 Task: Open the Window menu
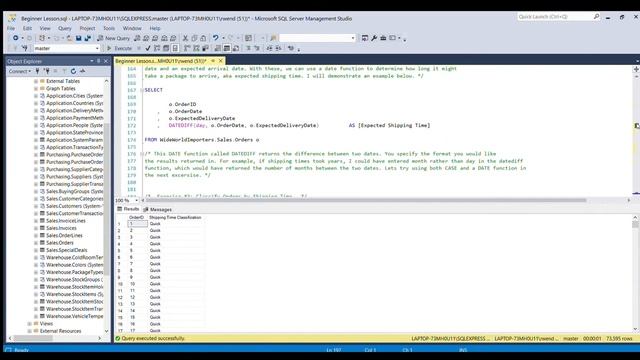pos(132,28)
